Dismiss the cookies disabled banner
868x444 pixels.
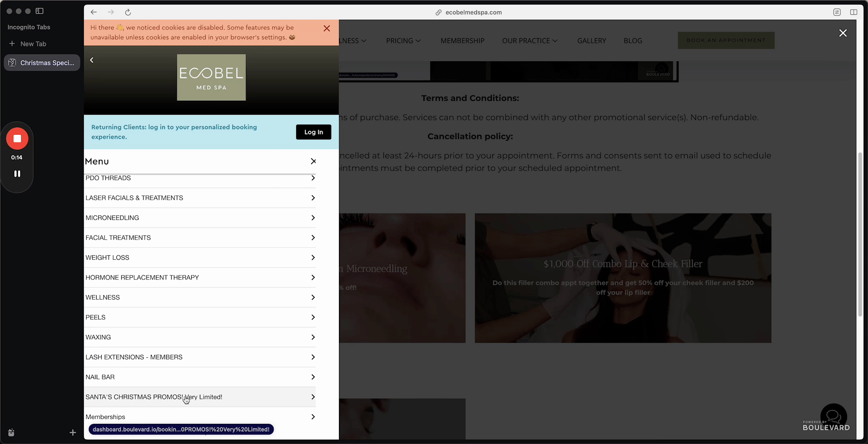point(327,28)
